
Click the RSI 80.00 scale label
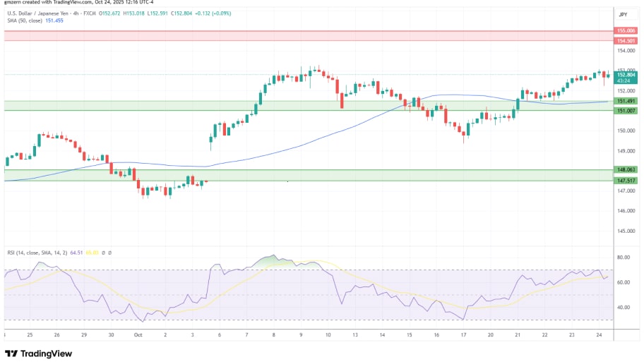pos(624,258)
